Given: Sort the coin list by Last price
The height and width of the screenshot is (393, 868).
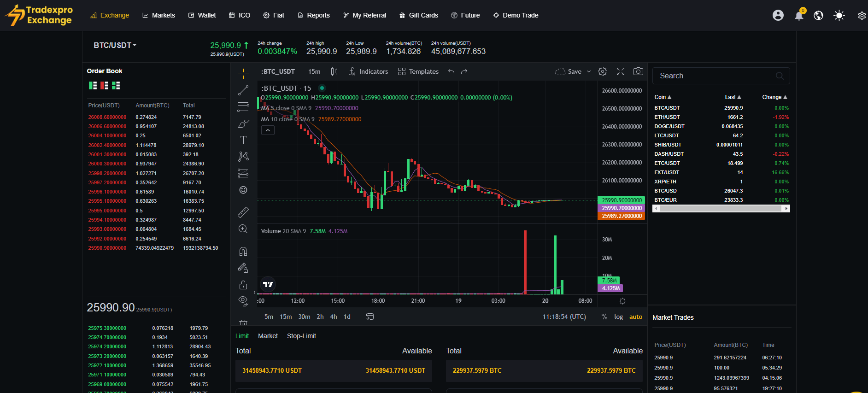Looking at the screenshot, I should (733, 97).
